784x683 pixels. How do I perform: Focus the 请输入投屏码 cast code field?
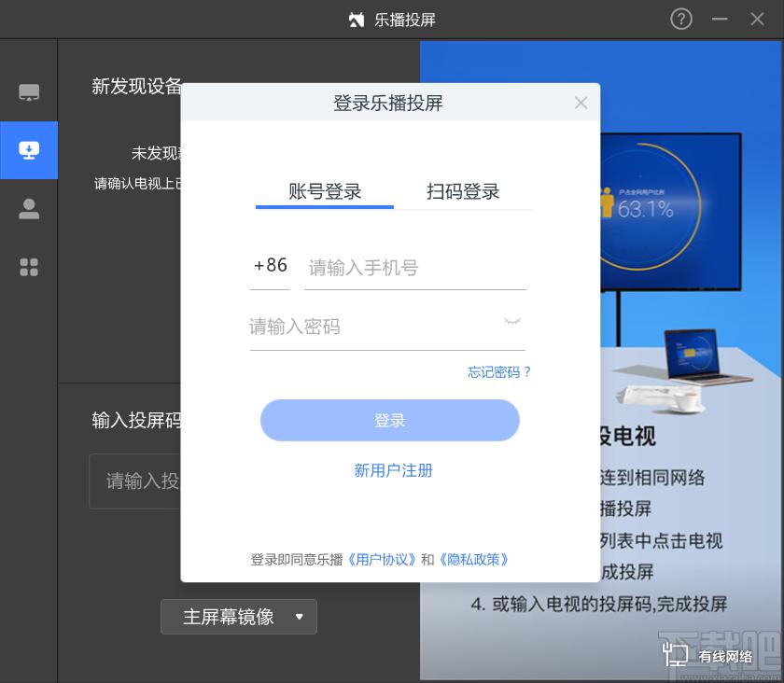point(136,481)
